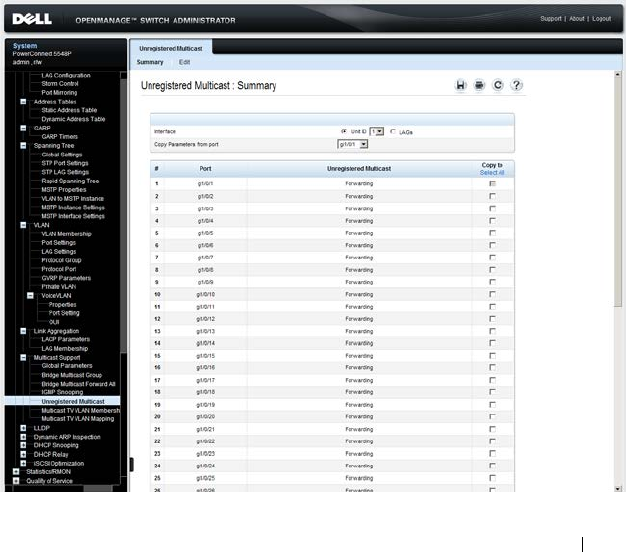Expand the DHCP Relay node
The width and height of the screenshot is (641, 552).
click(x=23, y=454)
